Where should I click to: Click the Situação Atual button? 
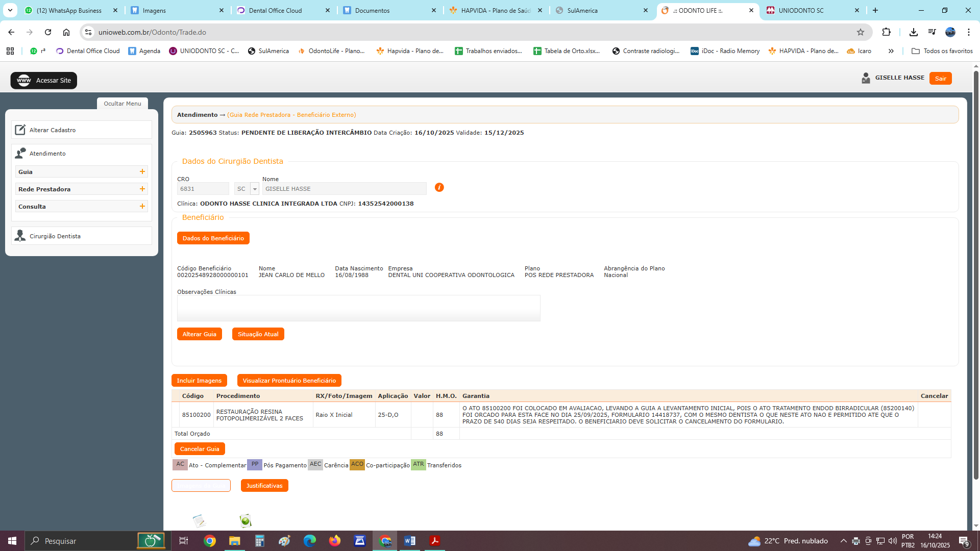coord(258,334)
